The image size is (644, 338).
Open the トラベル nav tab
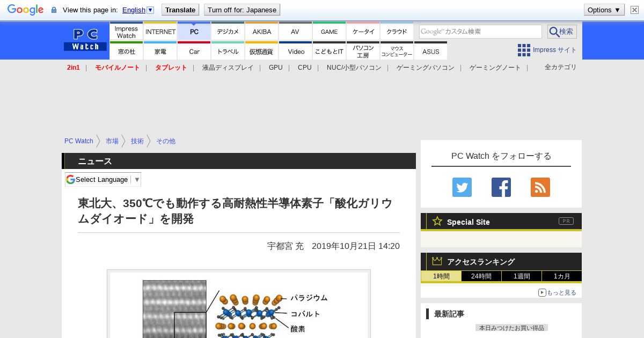coord(228,51)
